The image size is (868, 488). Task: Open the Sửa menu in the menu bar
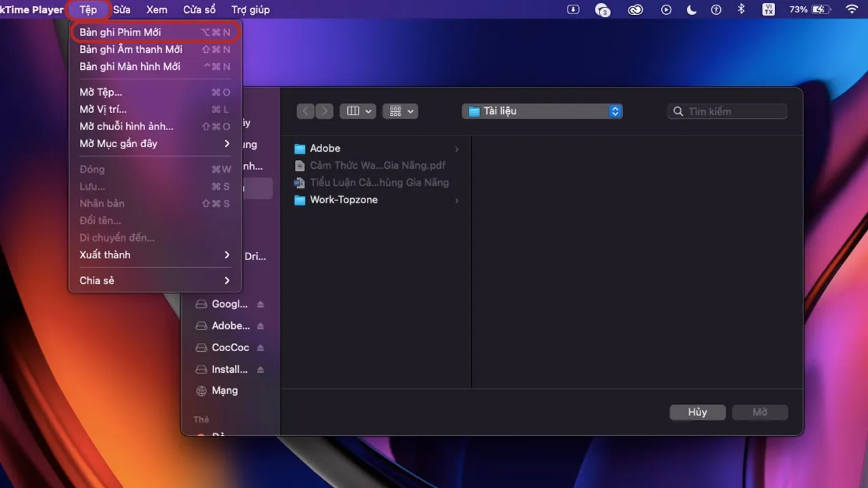[x=121, y=9]
